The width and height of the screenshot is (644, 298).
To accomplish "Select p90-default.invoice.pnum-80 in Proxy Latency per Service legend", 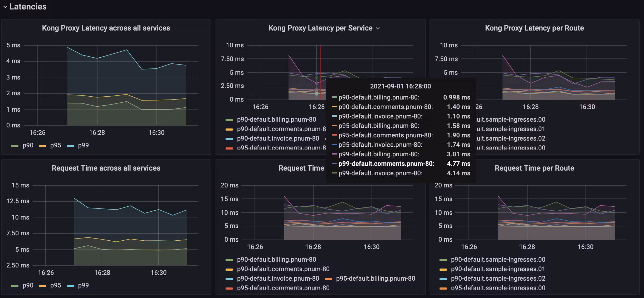I will pos(278,138).
